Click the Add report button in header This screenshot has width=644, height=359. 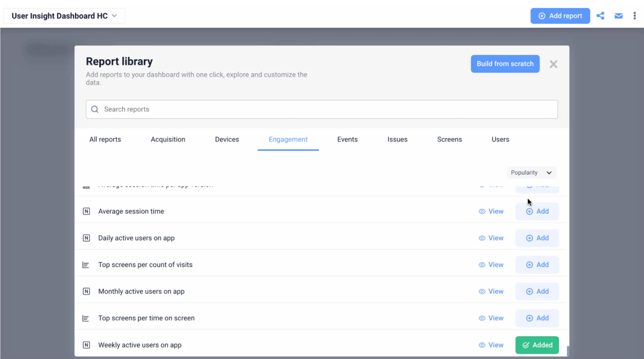560,16
